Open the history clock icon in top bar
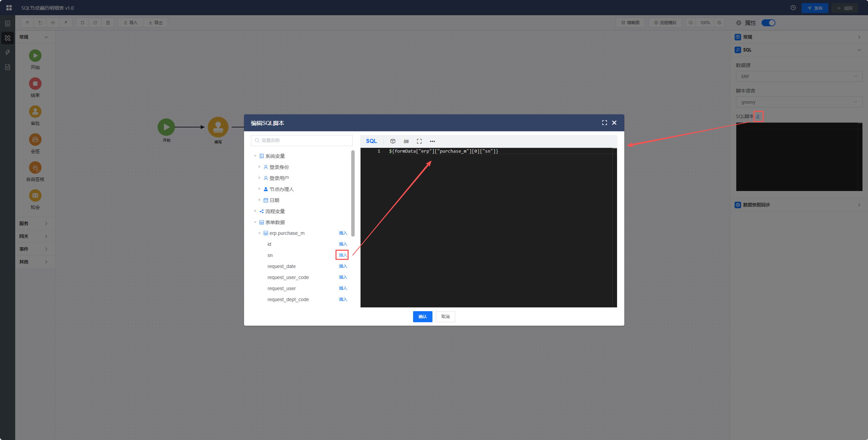868x440 pixels. point(793,8)
